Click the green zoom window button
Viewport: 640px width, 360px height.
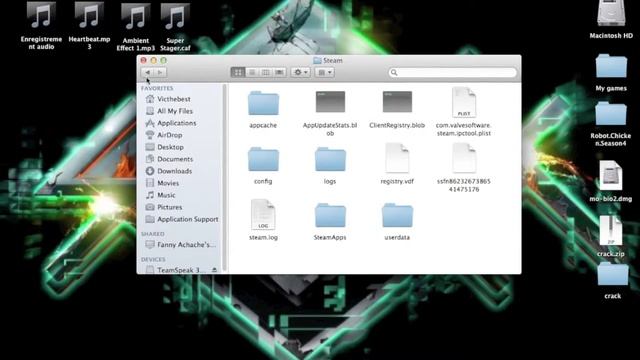[163, 60]
